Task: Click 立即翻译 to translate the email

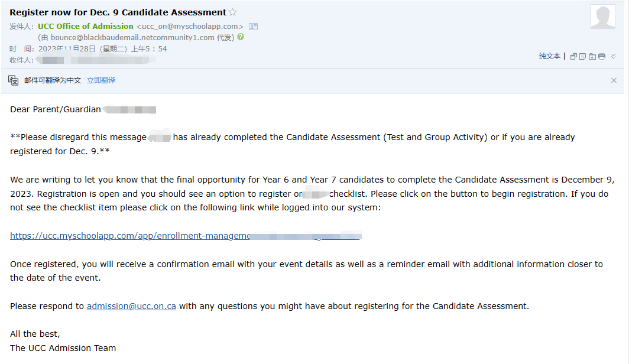Action: pyautogui.click(x=101, y=80)
